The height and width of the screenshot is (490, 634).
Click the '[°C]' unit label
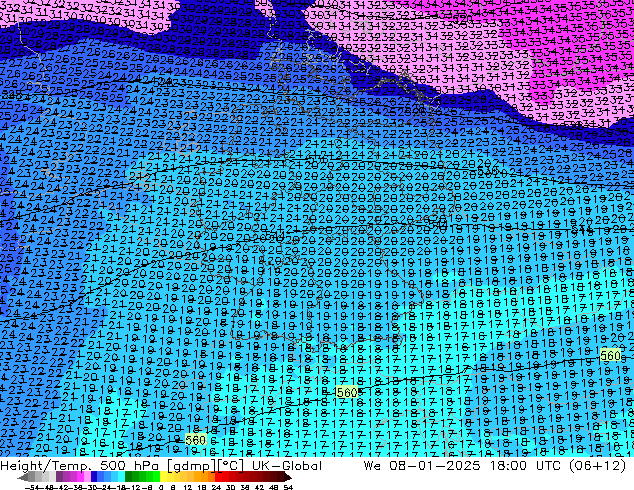pyautogui.click(x=230, y=466)
